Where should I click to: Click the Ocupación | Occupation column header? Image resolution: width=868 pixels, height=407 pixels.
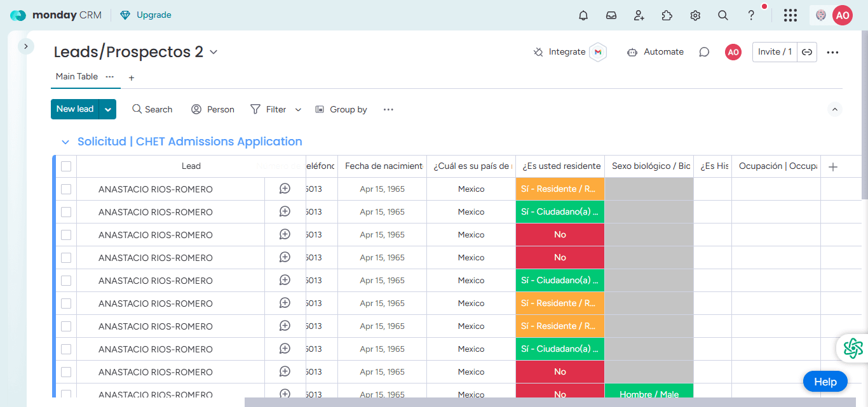coord(776,166)
